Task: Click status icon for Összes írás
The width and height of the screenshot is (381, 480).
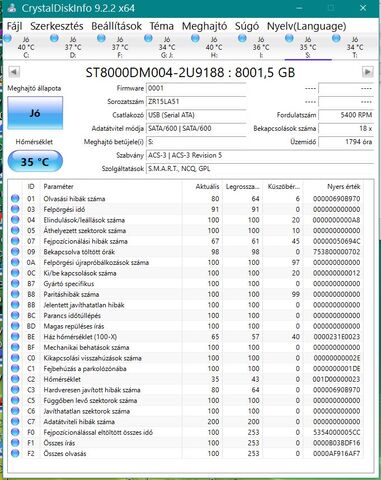Action: tap(15, 443)
